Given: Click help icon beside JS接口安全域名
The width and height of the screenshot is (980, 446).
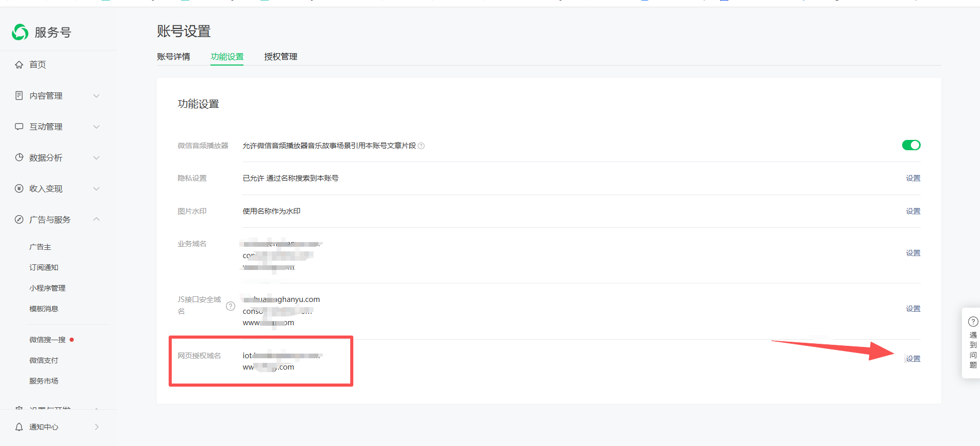Looking at the screenshot, I should tap(231, 306).
